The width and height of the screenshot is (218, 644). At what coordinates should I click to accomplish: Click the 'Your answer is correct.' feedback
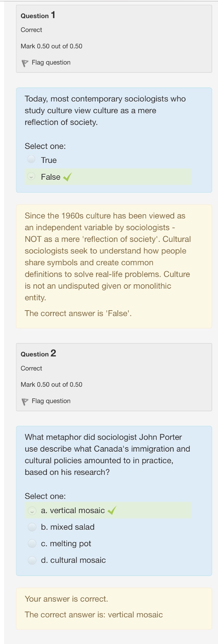(x=66, y=599)
